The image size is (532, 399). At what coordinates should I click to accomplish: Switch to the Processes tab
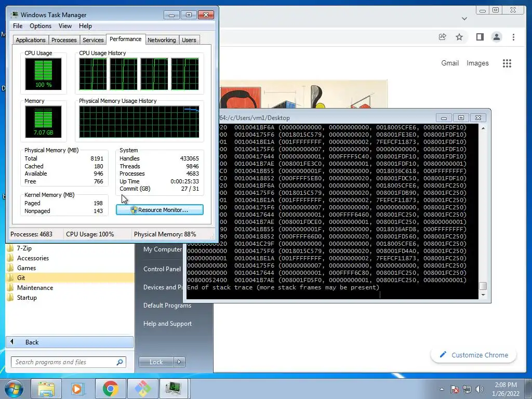pos(64,40)
